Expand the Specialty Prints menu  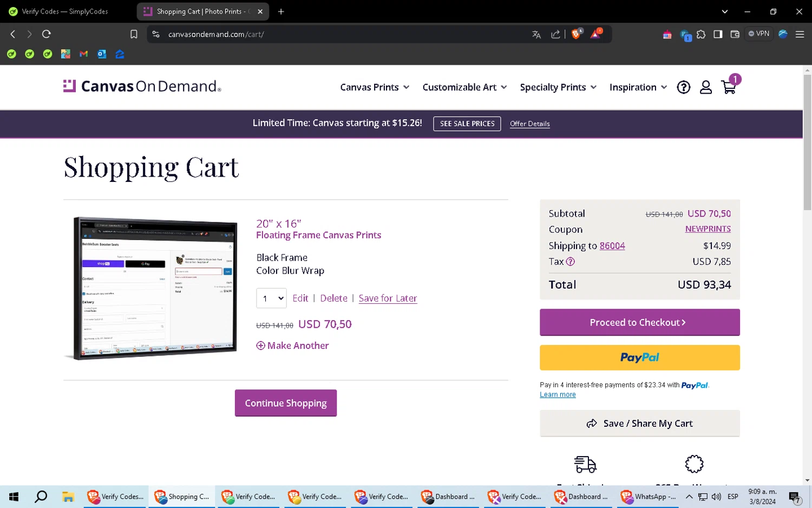pos(558,87)
